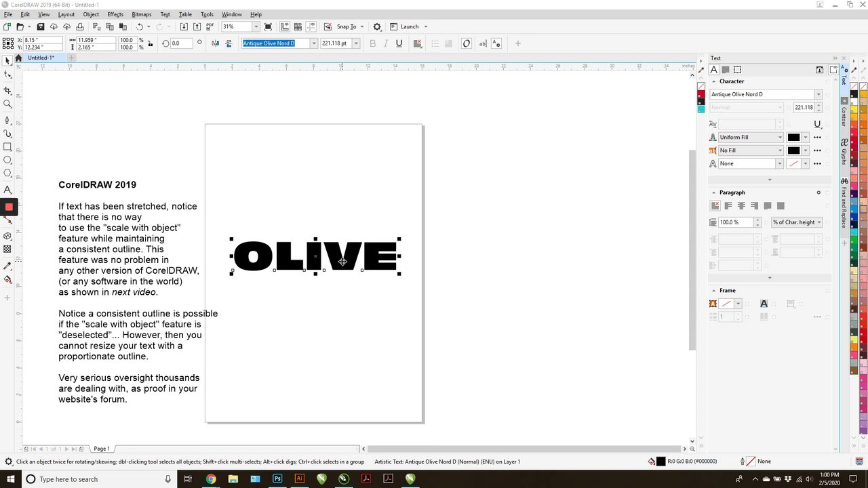Click the Print icon in the toolbar

click(x=80, y=26)
